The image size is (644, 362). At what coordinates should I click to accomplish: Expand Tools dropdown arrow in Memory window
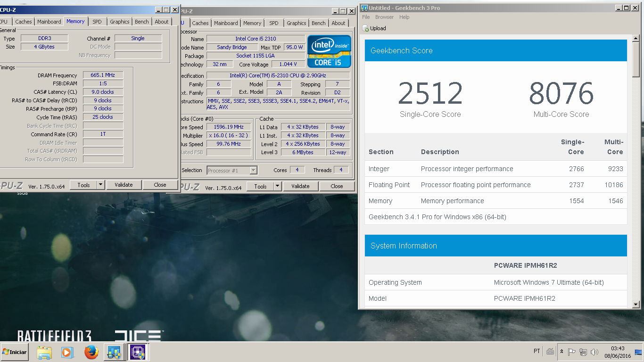coord(101,185)
